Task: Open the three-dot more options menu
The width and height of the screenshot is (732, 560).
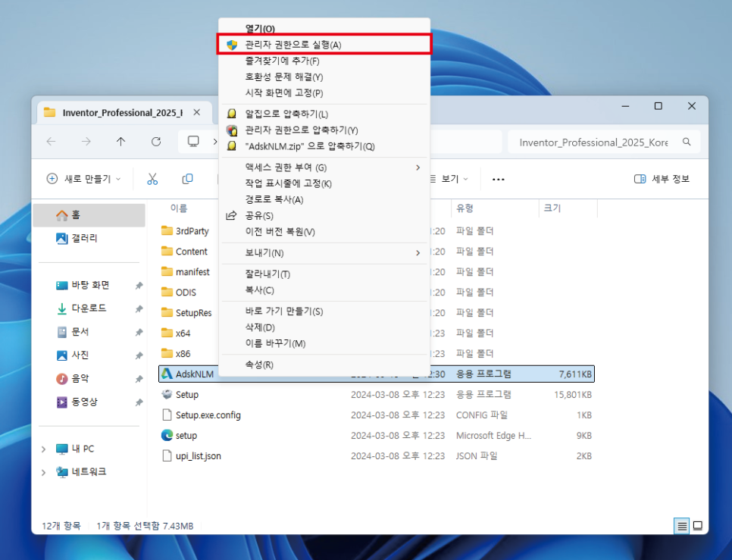Action: [x=498, y=179]
